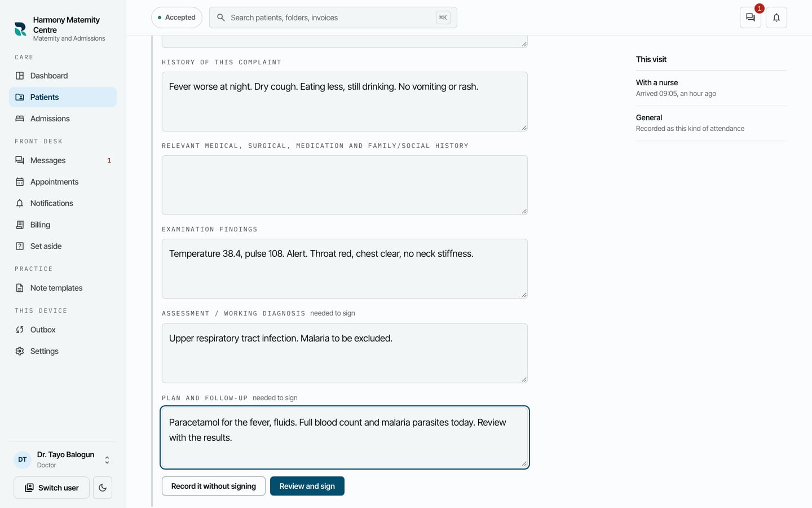Click the resize handle of Examination findings textarea
The image size is (812, 508).
click(524, 295)
